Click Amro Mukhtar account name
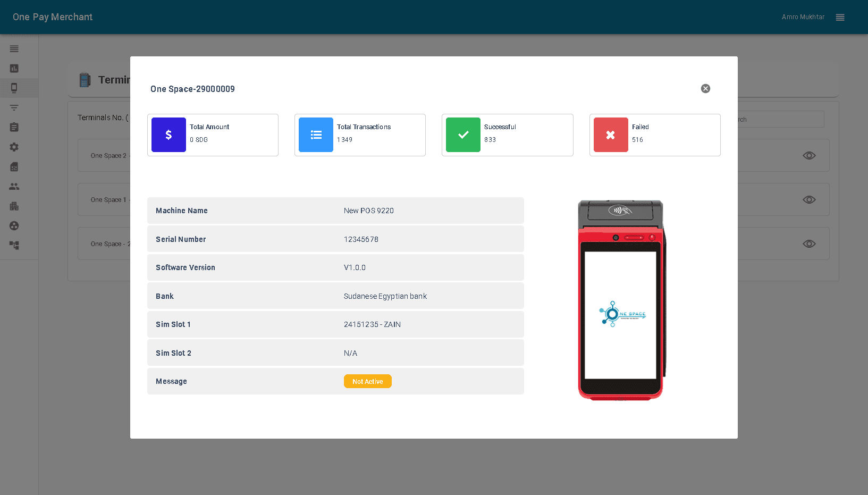 tap(803, 16)
